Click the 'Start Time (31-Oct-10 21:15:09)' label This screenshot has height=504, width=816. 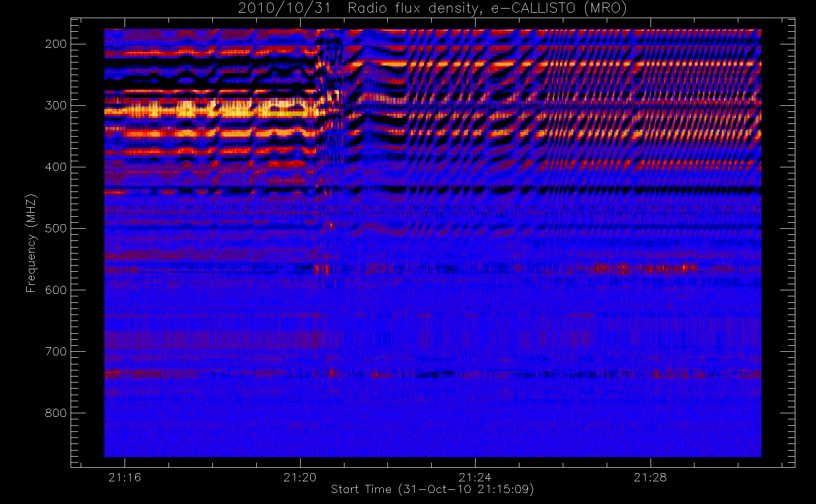coord(432,489)
